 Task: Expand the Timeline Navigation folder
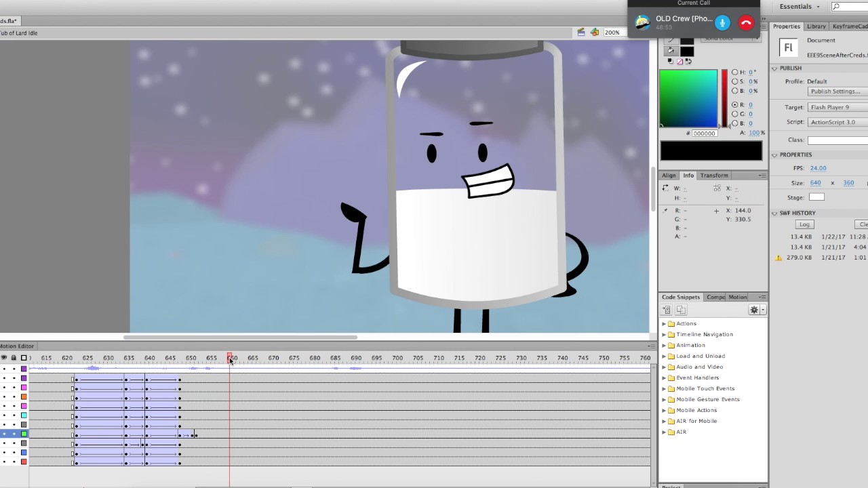pos(664,335)
